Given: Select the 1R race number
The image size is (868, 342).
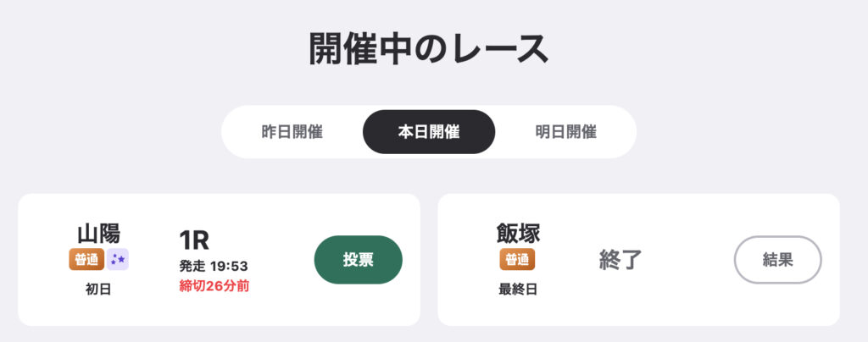Looking at the screenshot, I should coord(194,240).
